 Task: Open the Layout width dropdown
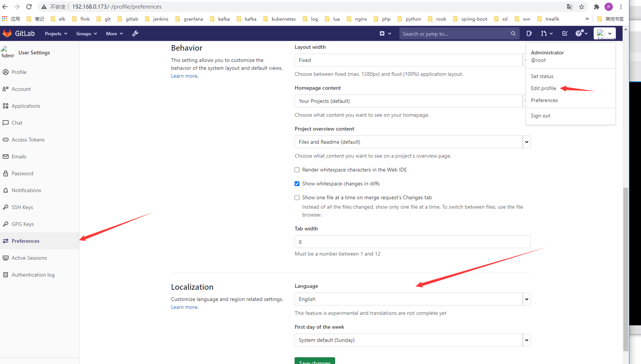click(x=410, y=60)
